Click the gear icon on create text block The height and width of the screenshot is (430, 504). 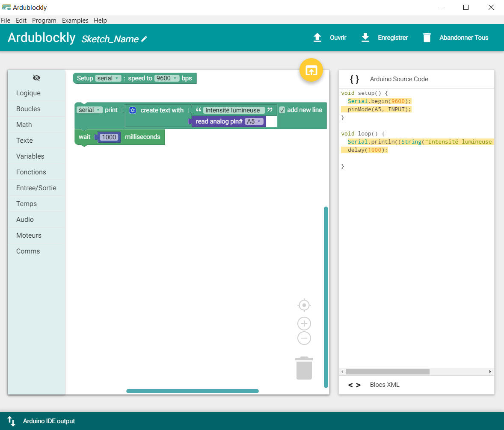click(133, 110)
